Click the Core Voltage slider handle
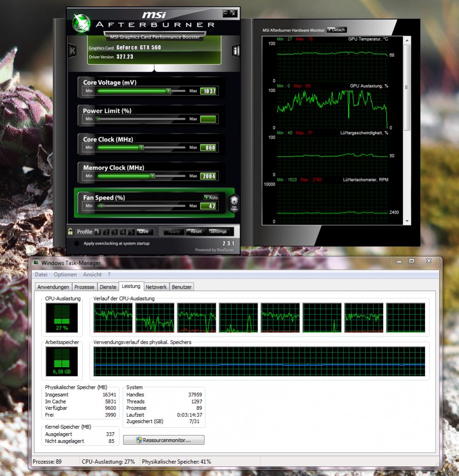459x476 pixels. click(168, 91)
